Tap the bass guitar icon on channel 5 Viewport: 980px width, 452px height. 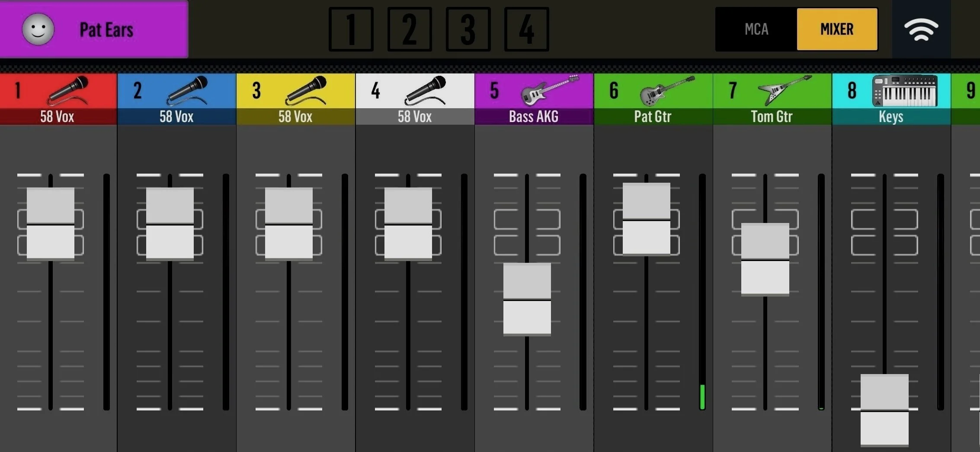tap(550, 90)
